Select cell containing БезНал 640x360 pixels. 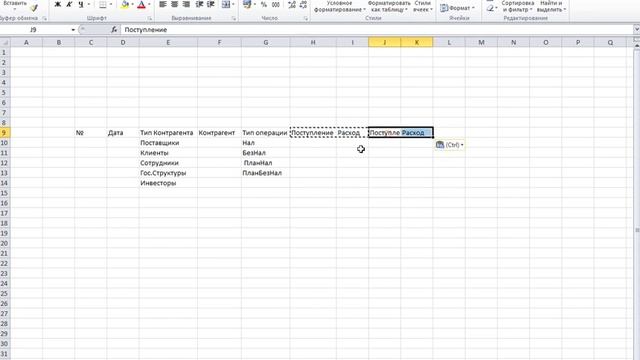[265, 153]
